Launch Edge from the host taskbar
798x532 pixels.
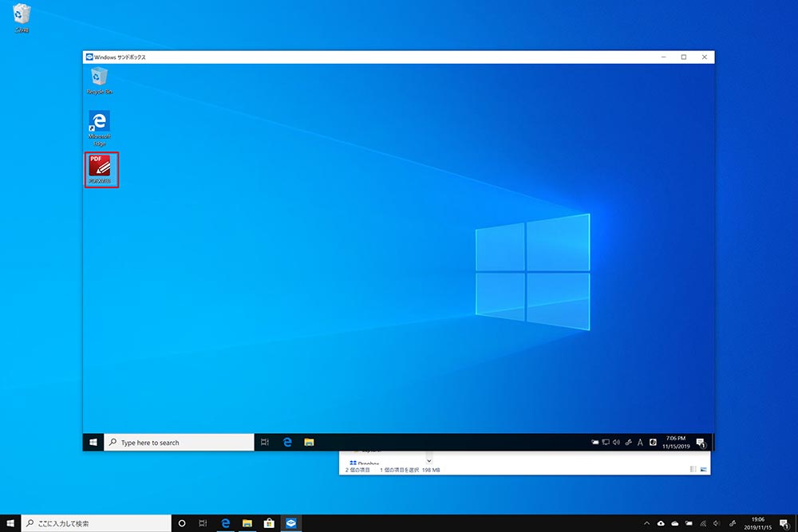tap(226, 523)
